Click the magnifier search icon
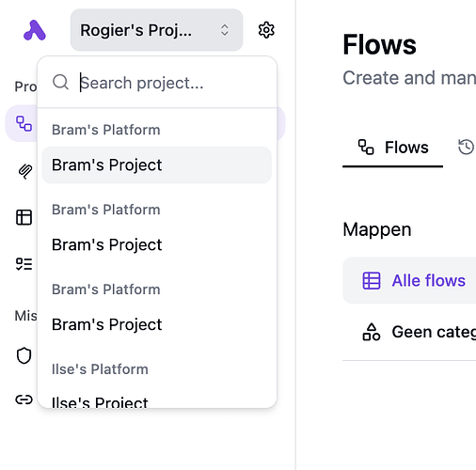 click(60, 82)
